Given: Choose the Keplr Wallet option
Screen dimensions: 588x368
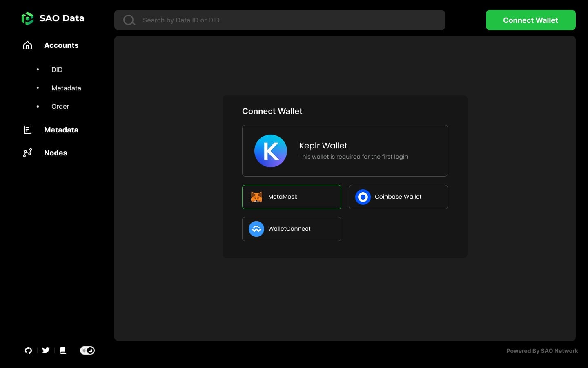Looking at the screenshot, I should 345,151.
